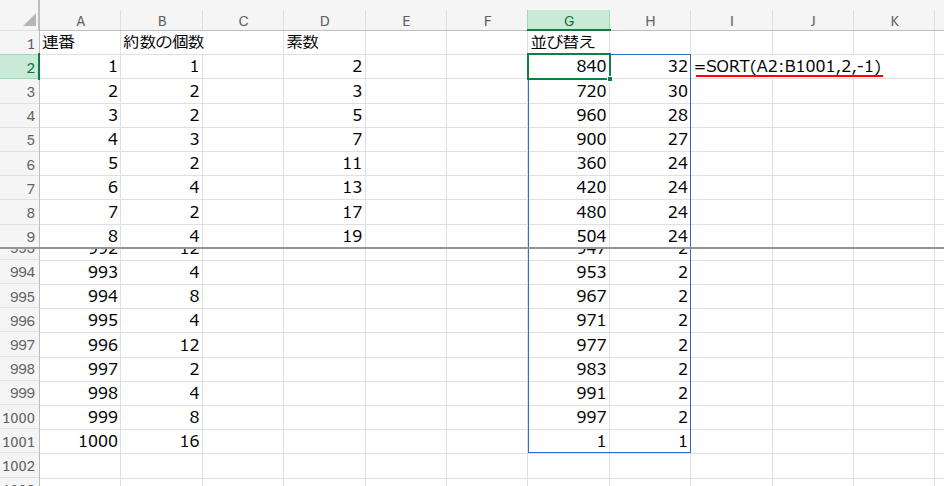The image size is (944, 486).
Task: Click cell G7 showing 420
Action: point(568,187)
